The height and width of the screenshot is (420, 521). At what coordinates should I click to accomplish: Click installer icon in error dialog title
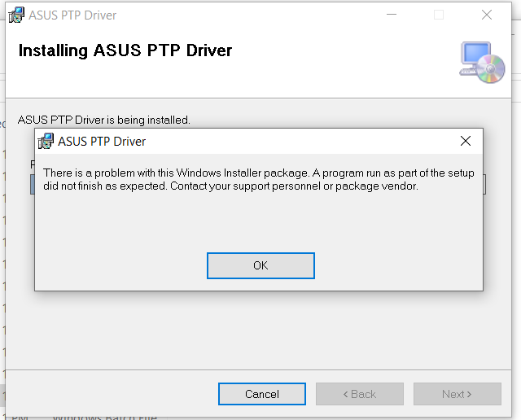point(46,141)
